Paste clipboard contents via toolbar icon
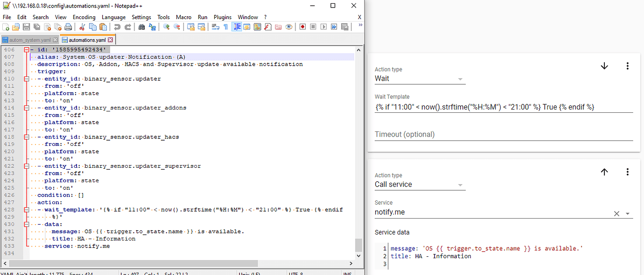This screenshot has width=644, height=275. click(103, 27)
